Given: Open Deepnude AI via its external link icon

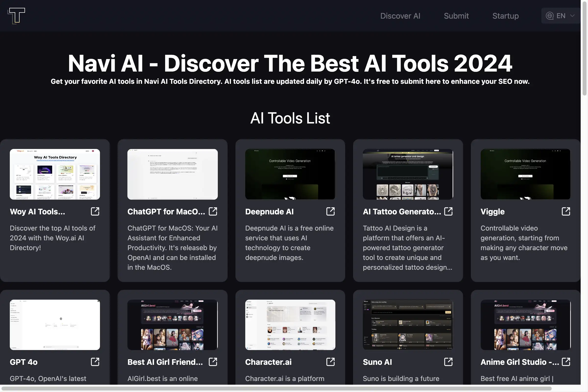Looking at the screenshot, I should 330,211.
